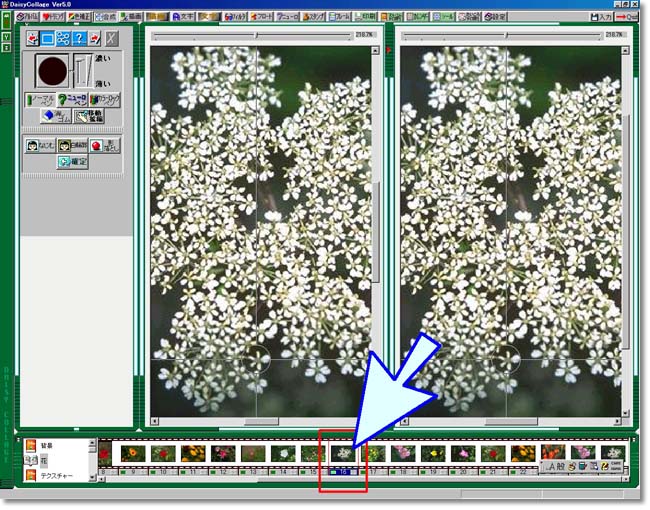This screenshot has width=650, height=510.
Task: Open the 文字 text toolbar button
Action: click(x=183, y=17)
